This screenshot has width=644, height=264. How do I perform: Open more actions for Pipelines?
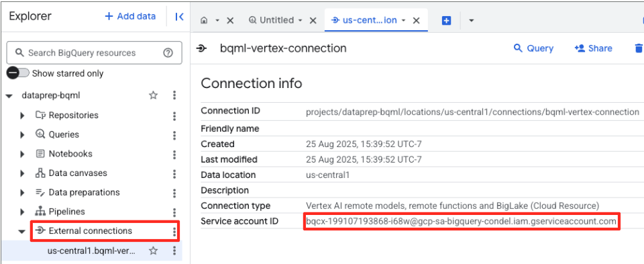(x=174, y=212)
